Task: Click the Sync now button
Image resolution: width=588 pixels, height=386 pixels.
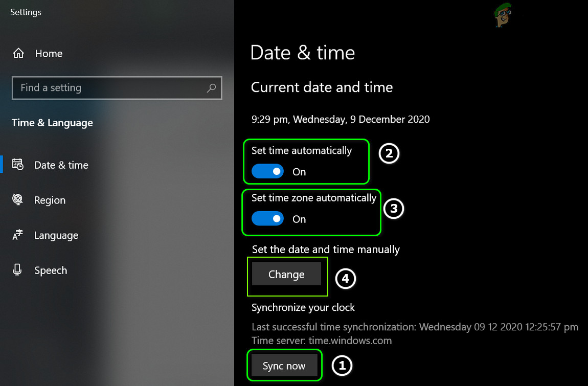Action: (284, 366)
